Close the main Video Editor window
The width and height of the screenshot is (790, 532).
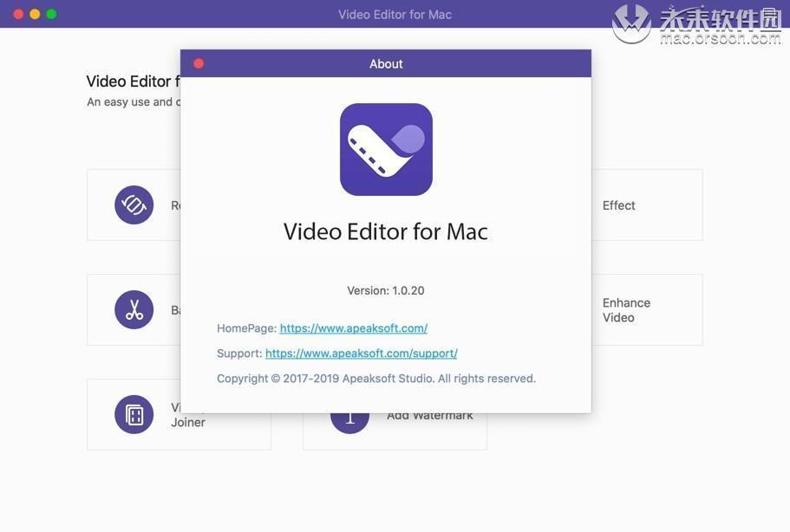point(18,14)
